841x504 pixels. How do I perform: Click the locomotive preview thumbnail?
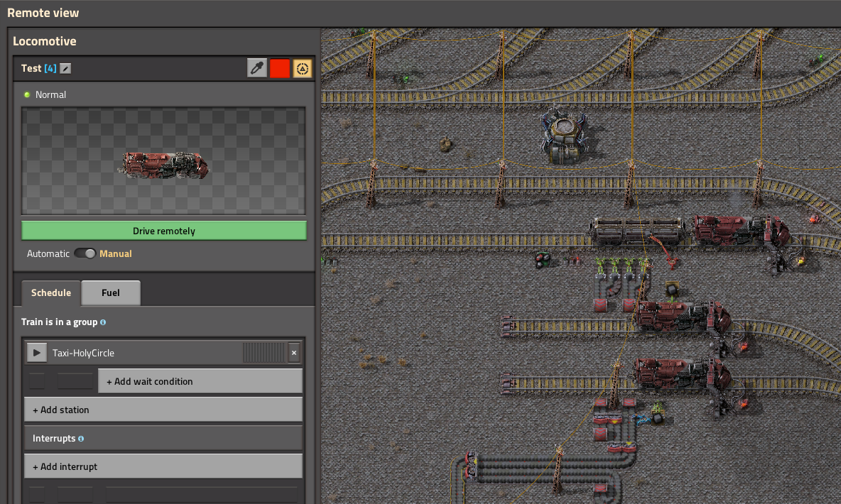click(165, 164)
